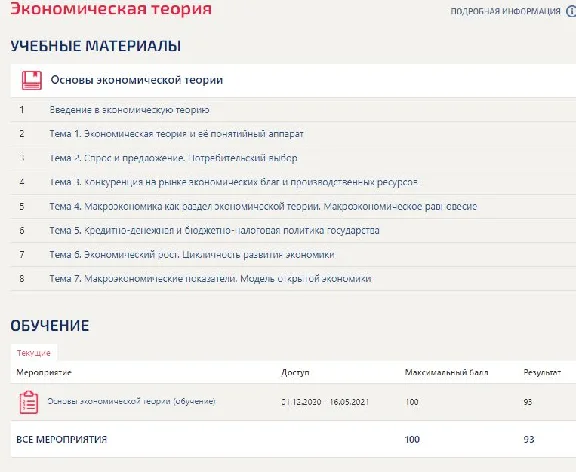Open Основы экономической теории (обучение) activity
The height and width of the screenshot is (472, 576).
[131, 401]
